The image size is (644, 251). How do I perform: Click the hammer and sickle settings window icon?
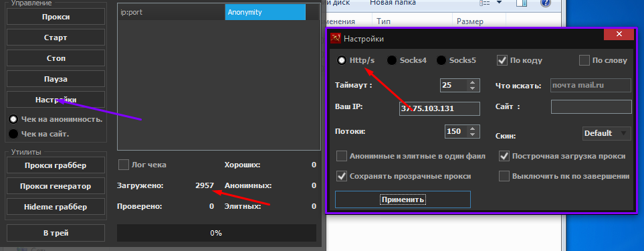pyautogui.click(x=336, y=39)
